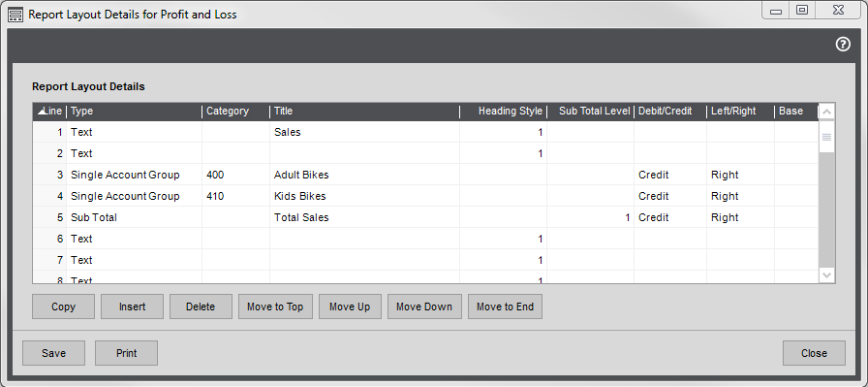Screen dimensions: 868x387
Task: Sort by the Line column header
Action: [49, 112]
